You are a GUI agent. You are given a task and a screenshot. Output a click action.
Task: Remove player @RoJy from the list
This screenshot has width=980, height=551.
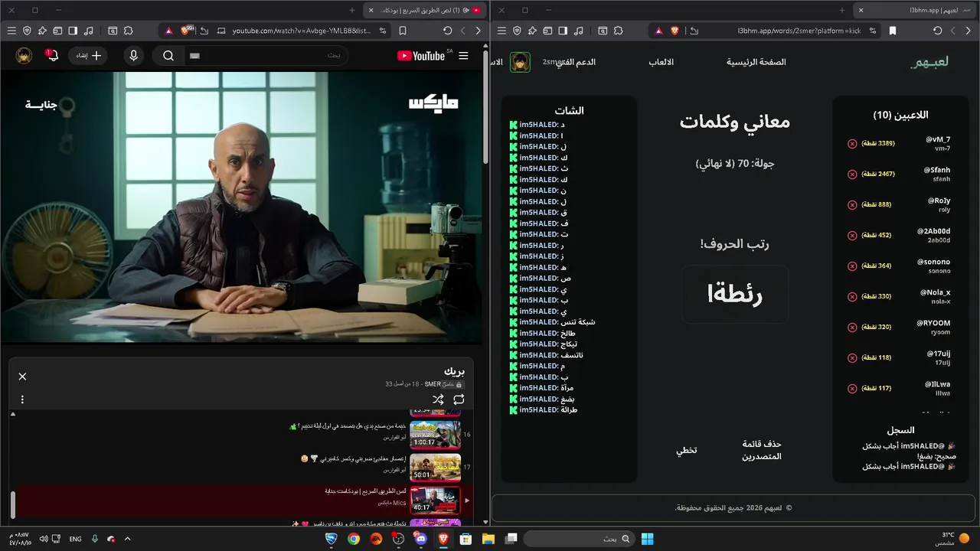(852, 205)
